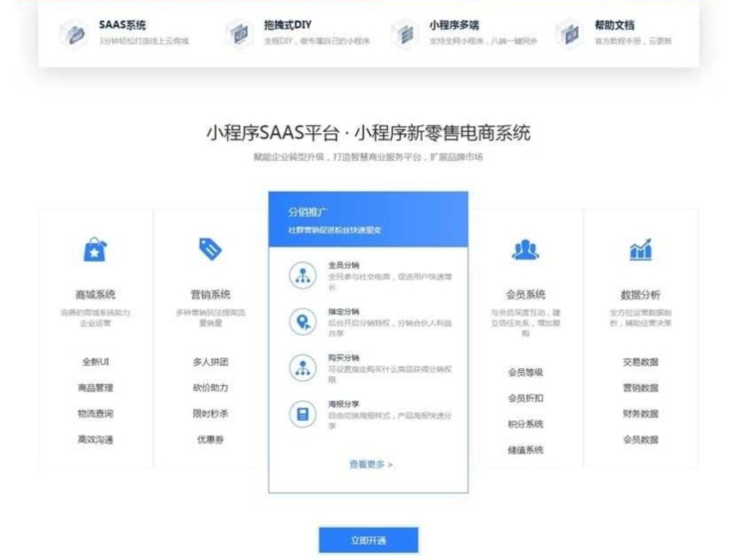This screenshot has width=741, height=560.
Task: Open the 营销系统 card title
Action: pos(211,294)
